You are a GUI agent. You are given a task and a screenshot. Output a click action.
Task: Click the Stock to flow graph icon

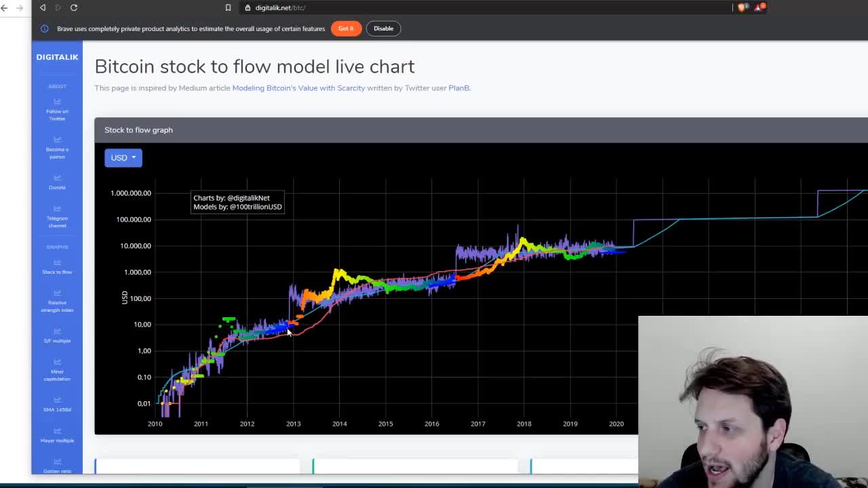(57, 262)
